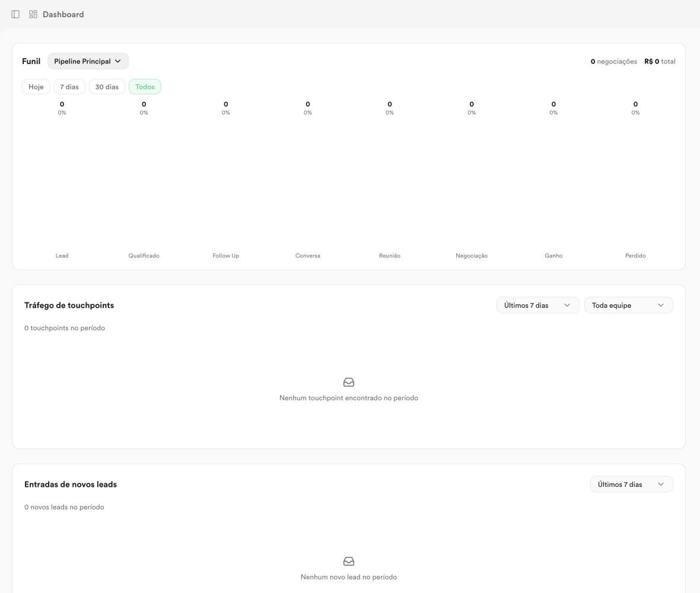Click the 0 touchpoints no período text
Image resolution: width=700 pixels, height=593 pixels.
click(x=65, y=328)
